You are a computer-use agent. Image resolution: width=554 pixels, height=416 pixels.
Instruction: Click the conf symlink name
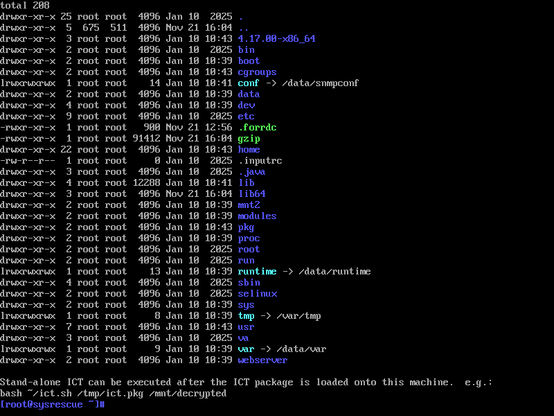[x=248, y=83]
